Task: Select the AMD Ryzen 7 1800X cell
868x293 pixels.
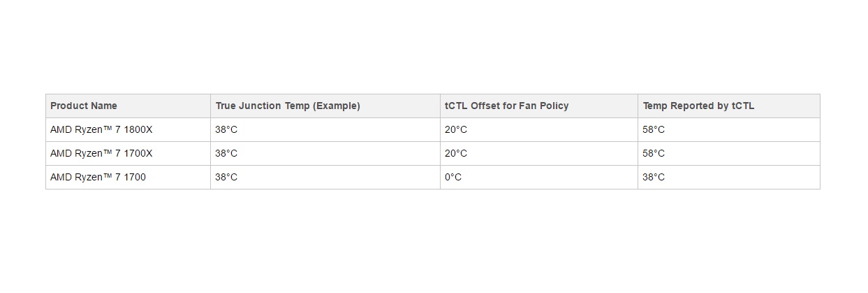Action: [128, 130]
